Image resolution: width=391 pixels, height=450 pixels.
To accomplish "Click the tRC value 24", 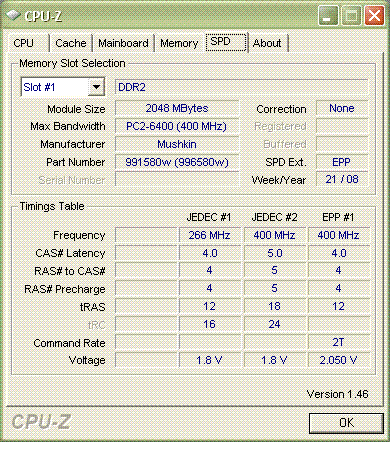I will coord(275,324).
